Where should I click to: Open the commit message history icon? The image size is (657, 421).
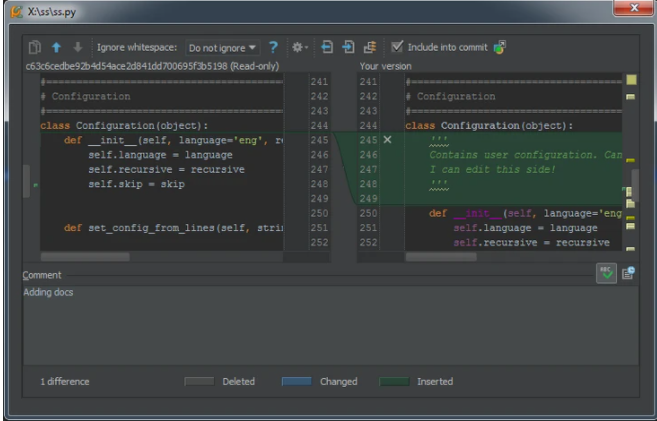628,274
